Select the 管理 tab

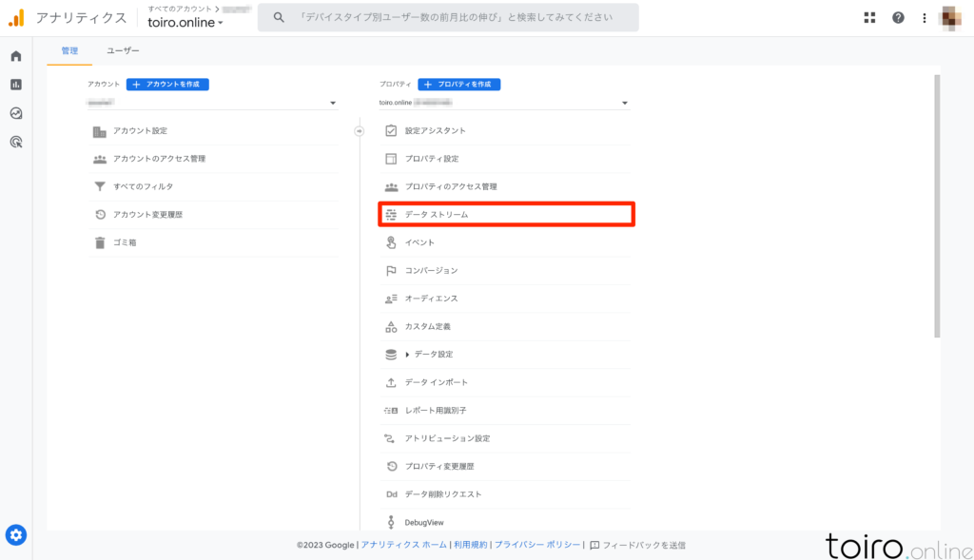(x=69, y=50)
